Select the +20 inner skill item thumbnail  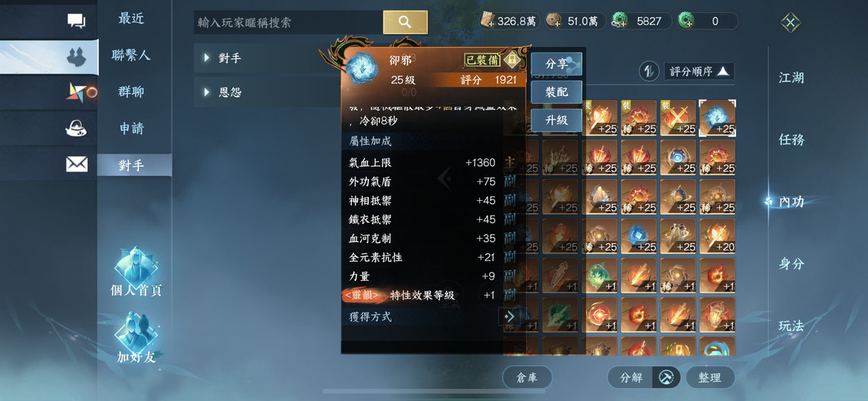tap(718, 236)
